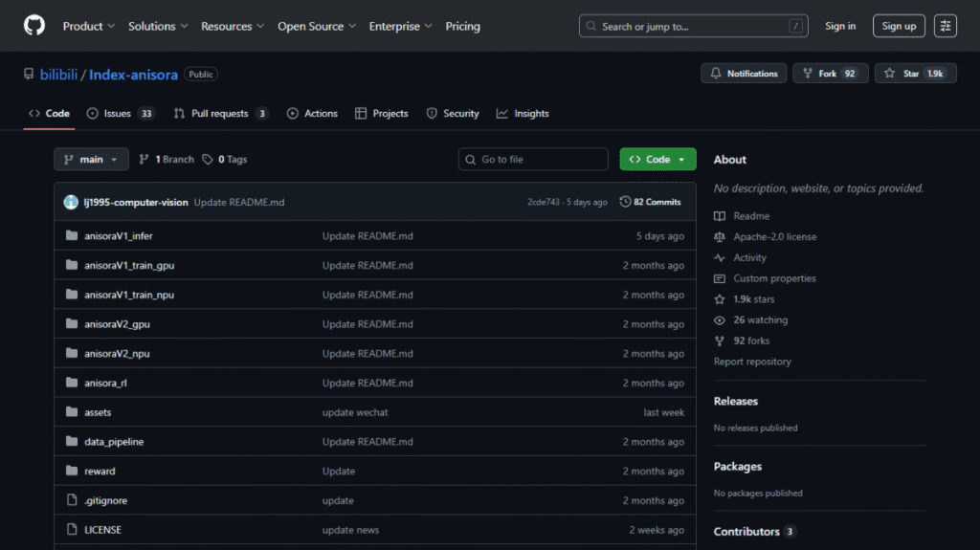Open the Insights tab

pyautogui.click(x=523, y=113)
